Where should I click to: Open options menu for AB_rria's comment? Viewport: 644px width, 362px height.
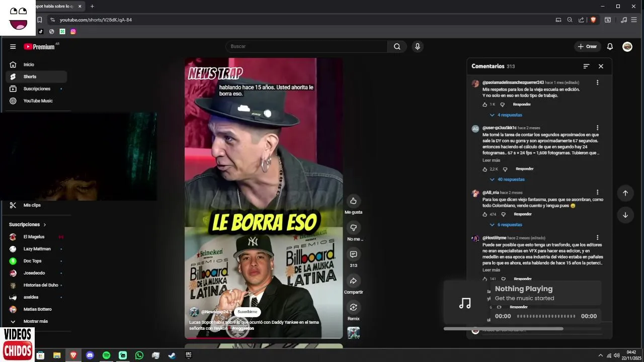click(597, 193)
